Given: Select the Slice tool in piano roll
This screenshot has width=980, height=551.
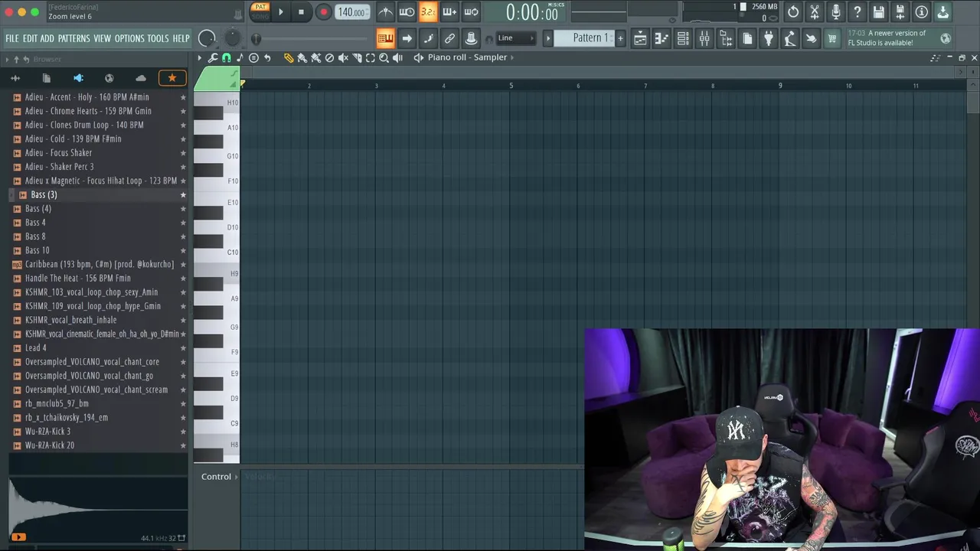Looking at the screenshot, I should click(x=357, y=57).
